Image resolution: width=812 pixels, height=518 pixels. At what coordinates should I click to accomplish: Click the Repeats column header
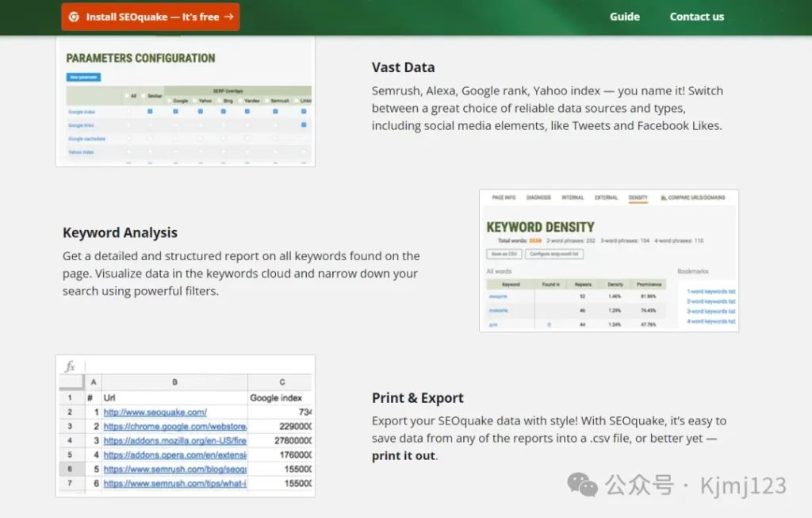tap(583, 284)
